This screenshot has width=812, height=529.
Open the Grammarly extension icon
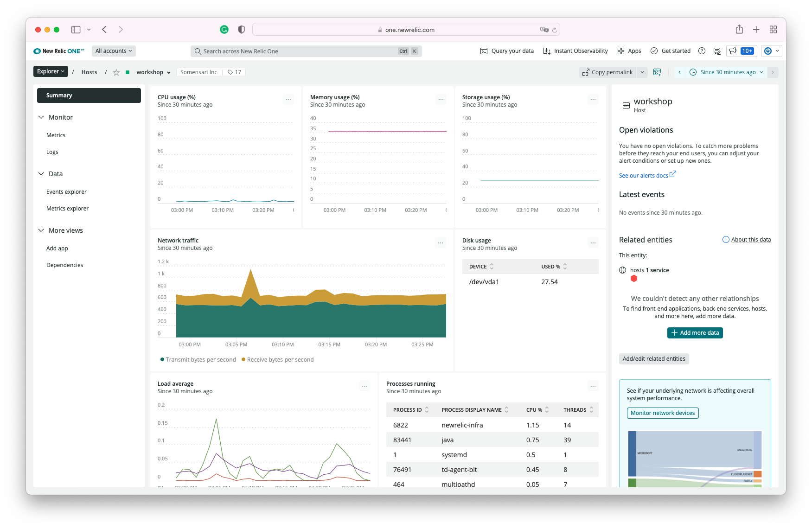pyautogui.click(x=224, y=30)
